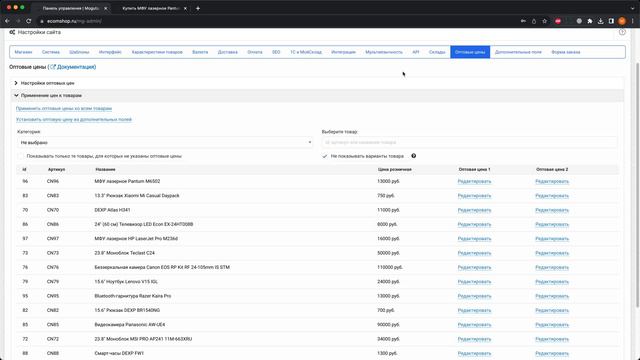This screenshot has width=640, height=360.
Task: Select the 'МФУ лазерное HP LaserJet Pro M236d' row name
Action: coord(136,239)
